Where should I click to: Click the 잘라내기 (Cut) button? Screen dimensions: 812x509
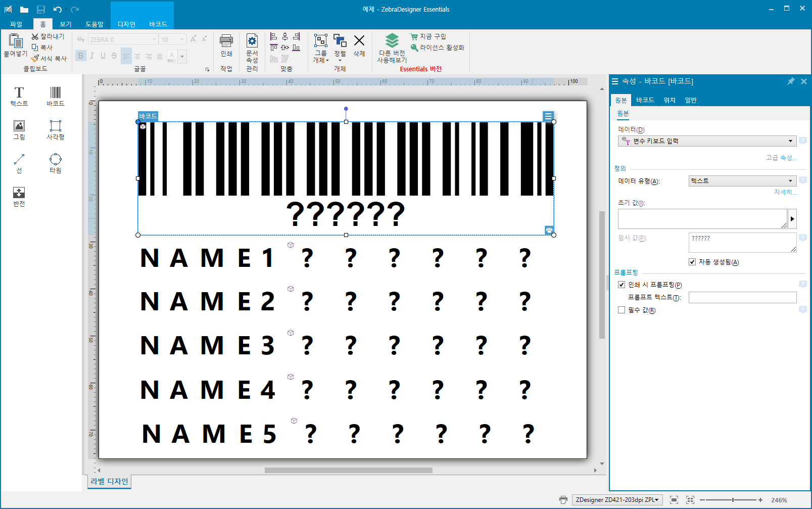48,36
